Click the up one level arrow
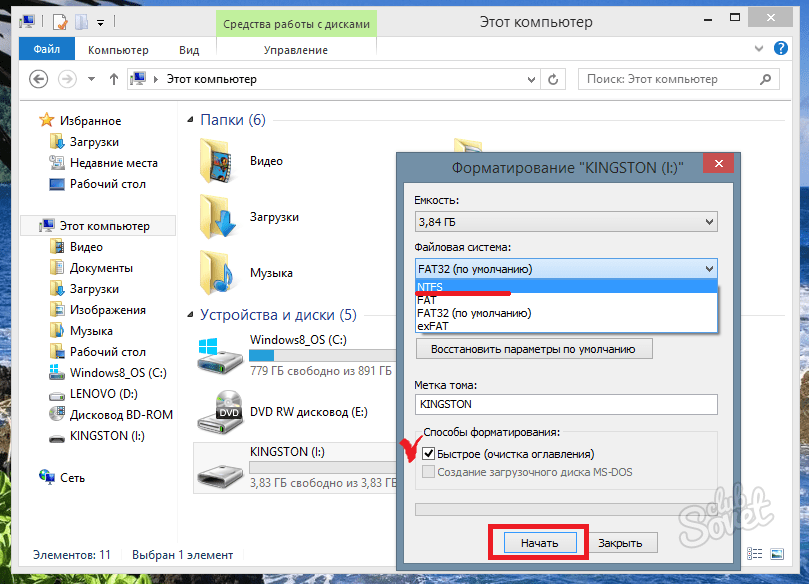 pyautogui.click(x=114, y=79)
